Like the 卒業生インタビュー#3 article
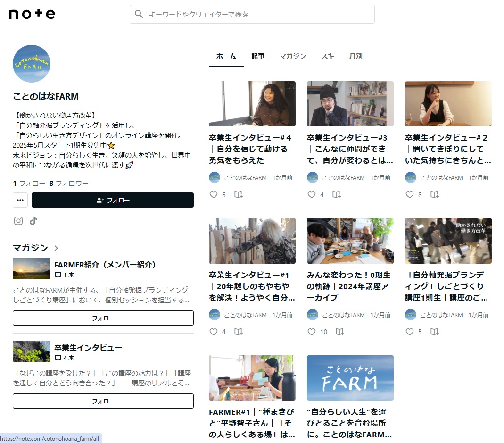This screenshot has height=443, width=504. coord(312,195)
